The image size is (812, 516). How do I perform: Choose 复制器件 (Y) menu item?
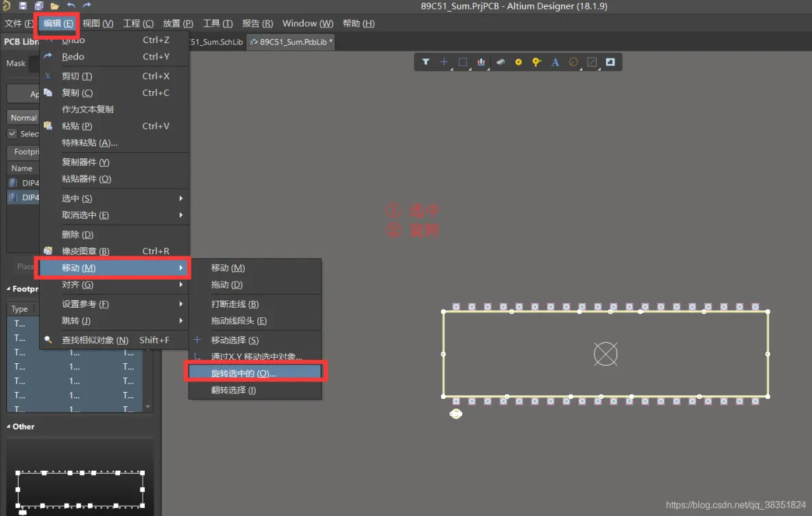114,162
